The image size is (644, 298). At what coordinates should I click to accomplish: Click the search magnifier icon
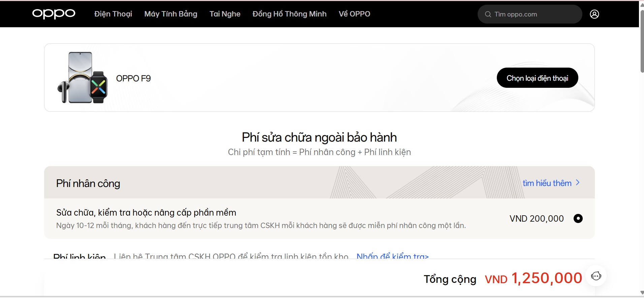[488, 14]
